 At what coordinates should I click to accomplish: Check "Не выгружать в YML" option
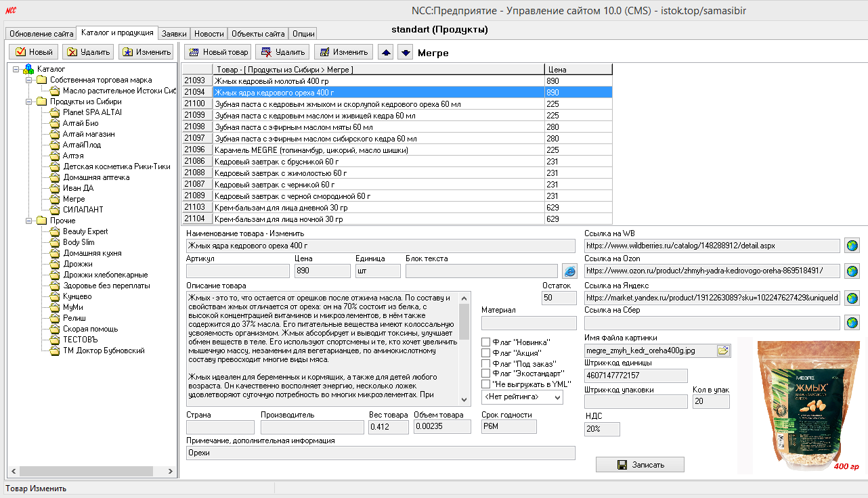click(x=485, y=384)
